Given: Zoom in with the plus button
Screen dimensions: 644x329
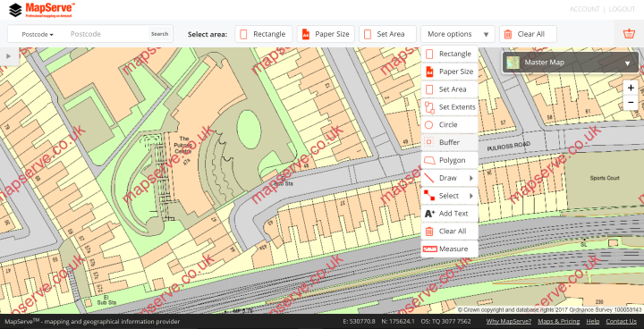Looking at the screenshot, I should point(631,88).
